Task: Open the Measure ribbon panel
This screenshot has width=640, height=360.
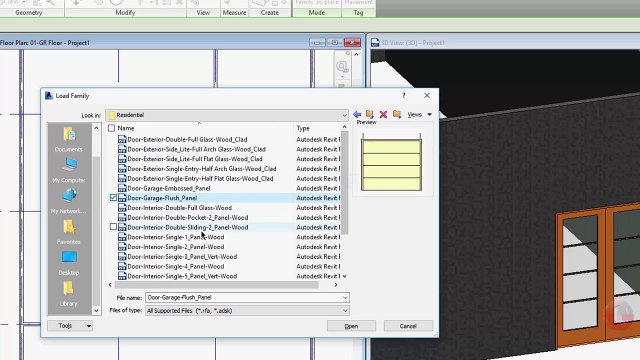Action: [x=234, y=13]
